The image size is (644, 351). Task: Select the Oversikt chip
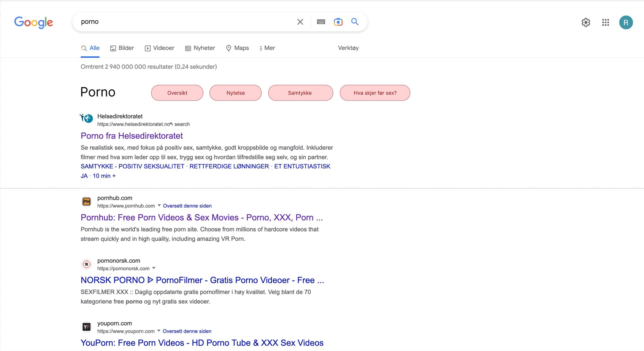(x=177, y=93)
